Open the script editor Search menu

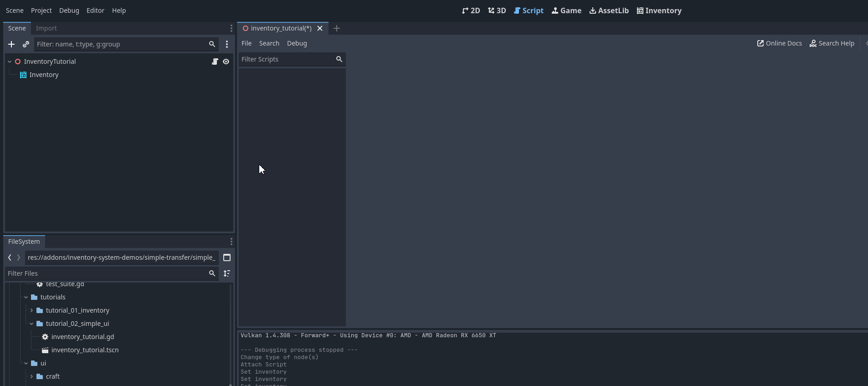(269, 43)
